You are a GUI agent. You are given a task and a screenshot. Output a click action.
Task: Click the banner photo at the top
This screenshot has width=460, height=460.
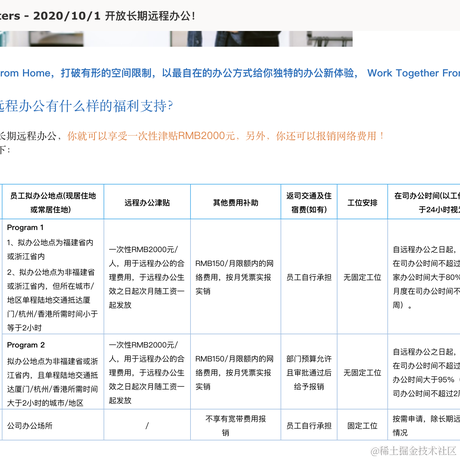tap(176, 39)
